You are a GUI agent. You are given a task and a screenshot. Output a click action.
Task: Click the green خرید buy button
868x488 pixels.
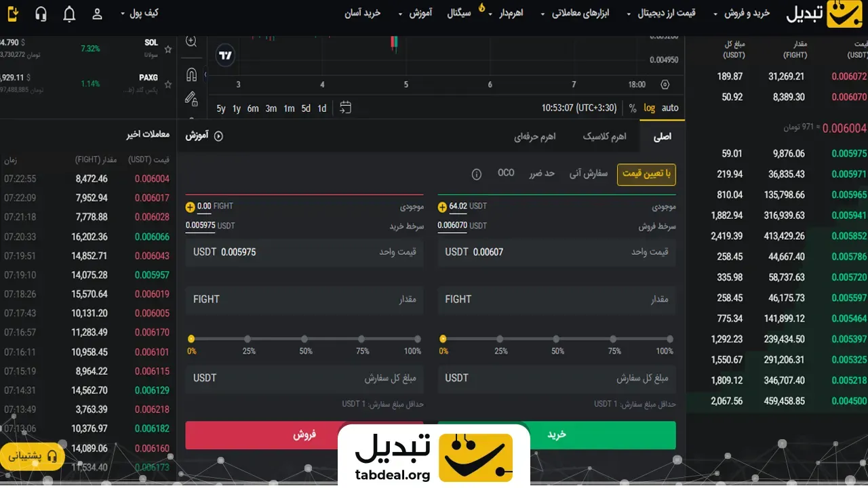(557, 435)
